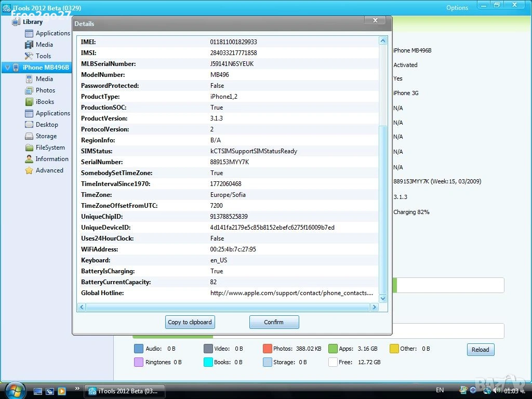Open the FileSystem folder icon
This screenshot has width=532, height=399.
pos(29,148)
